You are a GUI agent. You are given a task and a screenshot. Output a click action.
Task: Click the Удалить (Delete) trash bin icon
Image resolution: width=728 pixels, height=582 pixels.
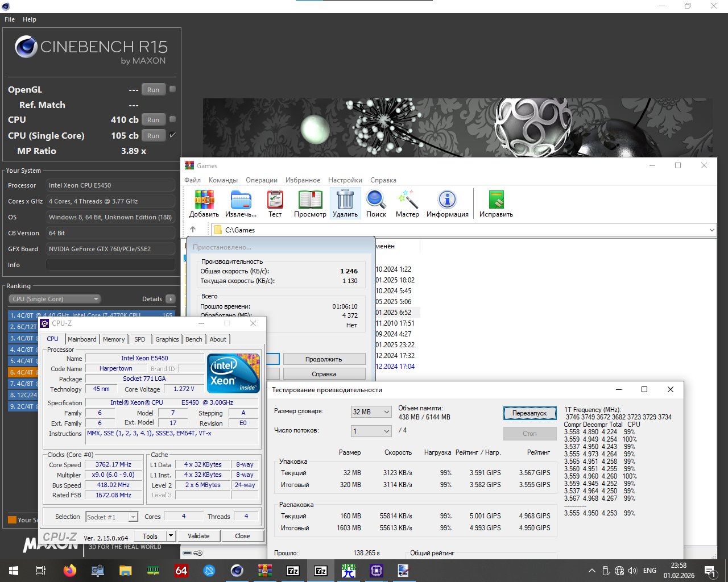tap(345, 203)
